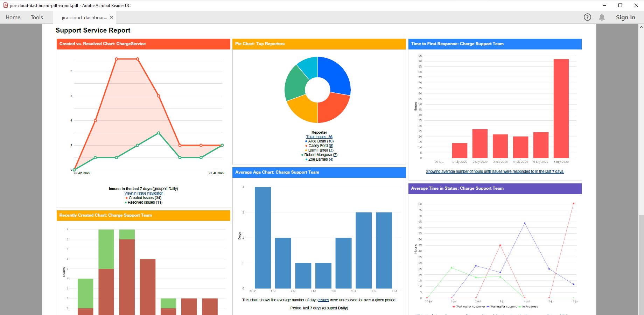Click the tallest 6-July-2020 red bar
This screenshot has height=315, width=644.
(561, 108)
